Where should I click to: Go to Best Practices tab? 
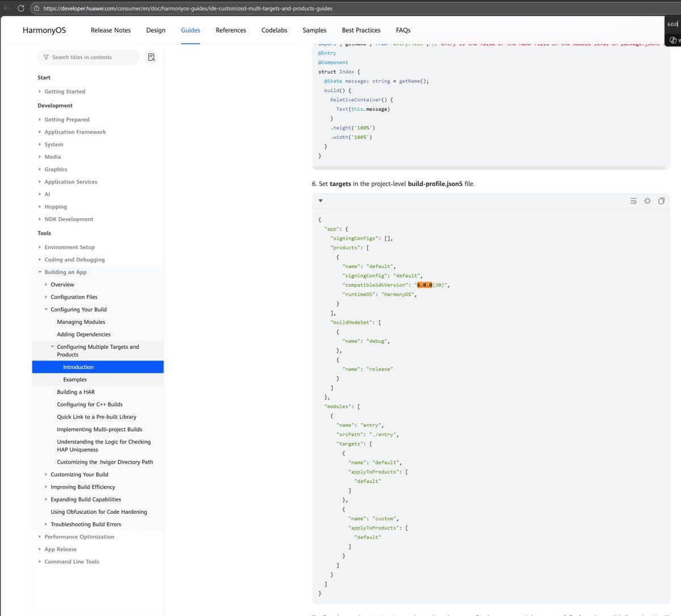[x=361, y=30]
